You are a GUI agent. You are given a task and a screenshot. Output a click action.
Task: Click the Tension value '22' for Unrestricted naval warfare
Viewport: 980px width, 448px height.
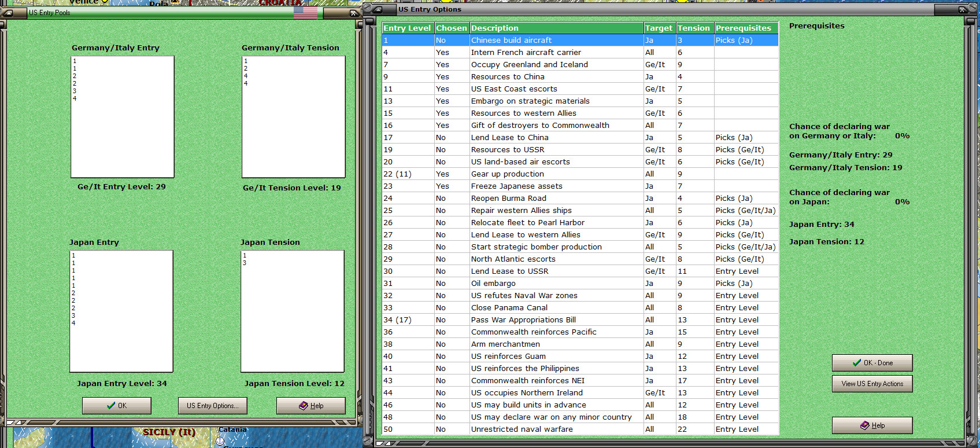[694, 429]
